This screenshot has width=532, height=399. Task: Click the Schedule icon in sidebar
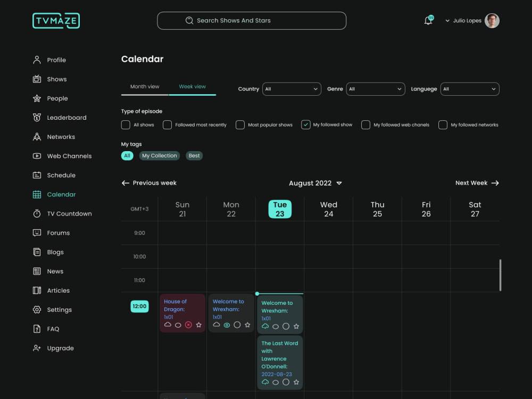(37, 175)
